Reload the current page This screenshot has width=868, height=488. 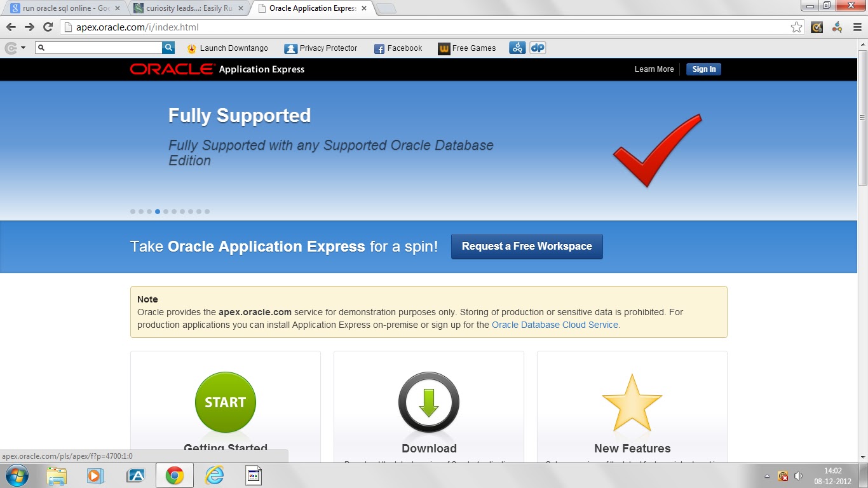click(x=48, y=27)
